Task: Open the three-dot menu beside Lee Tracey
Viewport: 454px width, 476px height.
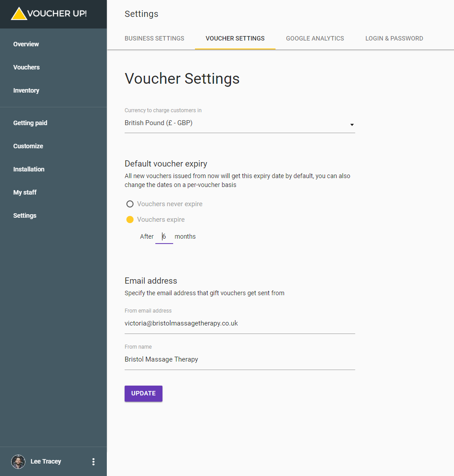Action: pyautogui.click(x=93, y=462)
